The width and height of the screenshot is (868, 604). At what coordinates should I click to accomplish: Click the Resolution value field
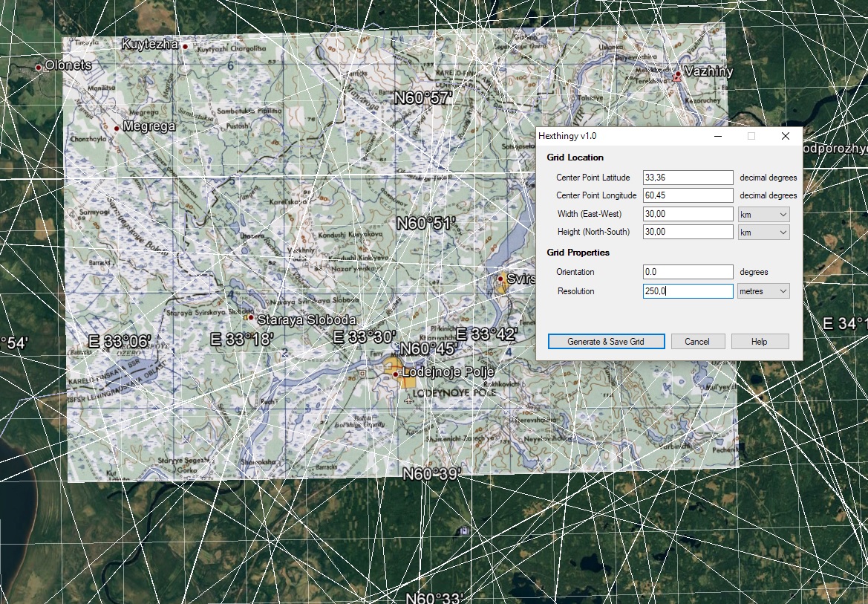(x=688, y=291)
